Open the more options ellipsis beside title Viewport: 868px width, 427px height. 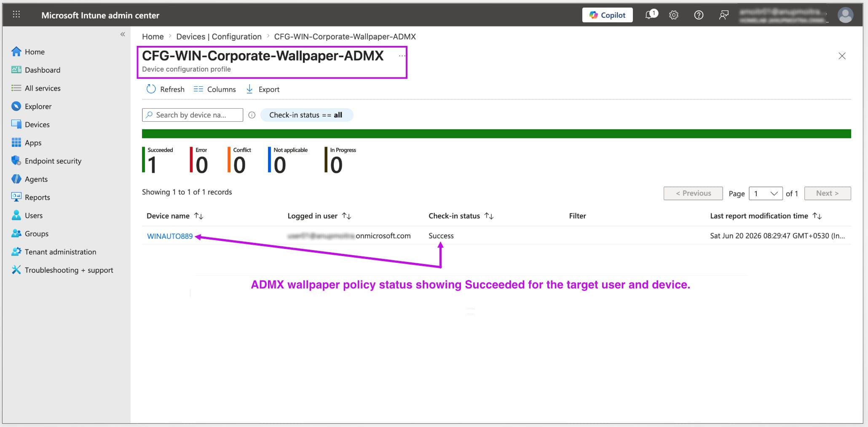click(x=402, y=56)
